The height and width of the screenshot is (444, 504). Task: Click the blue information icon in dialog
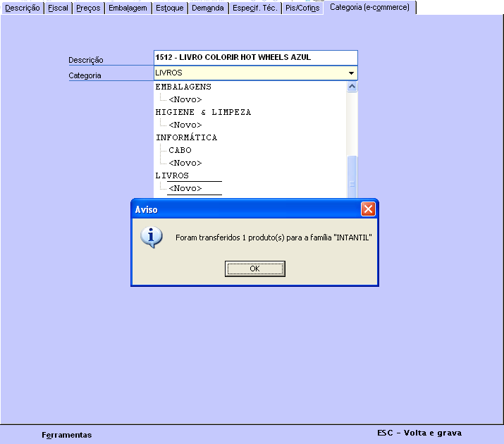[x=152, y=238]
